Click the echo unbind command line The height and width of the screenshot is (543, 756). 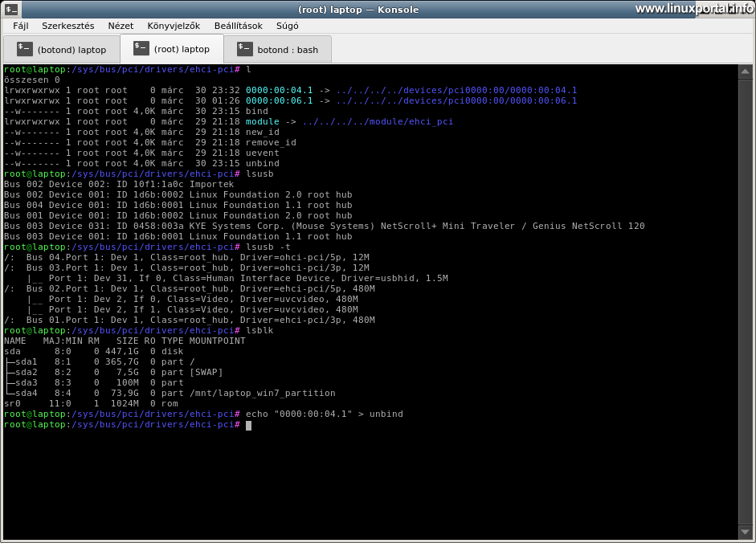(325, 414)
